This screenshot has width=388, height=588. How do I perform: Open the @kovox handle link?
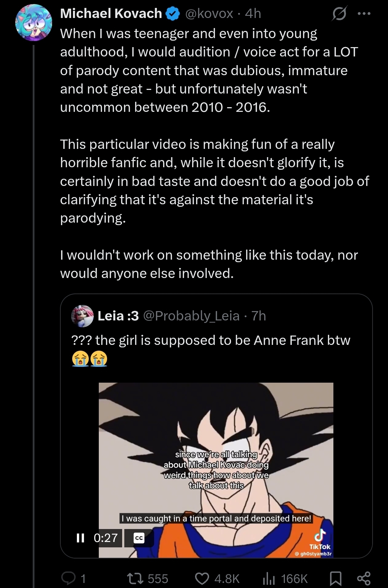[209, 14]
